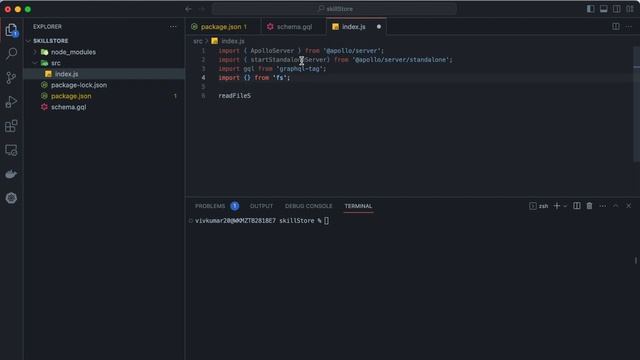Click the editor vertical scrollbar
The width and height of the screenshot is (640, 360).
pos(637,104)
